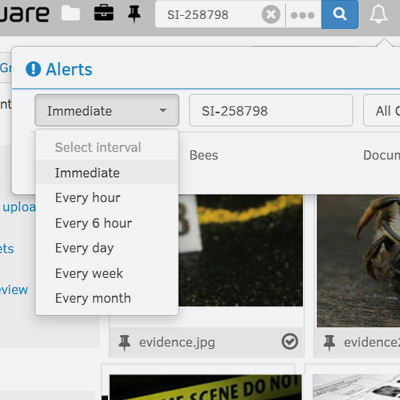Viewport: 400px width, 400px height.
Task: Click the evidence.jpg file name
Action: (177, 343)
